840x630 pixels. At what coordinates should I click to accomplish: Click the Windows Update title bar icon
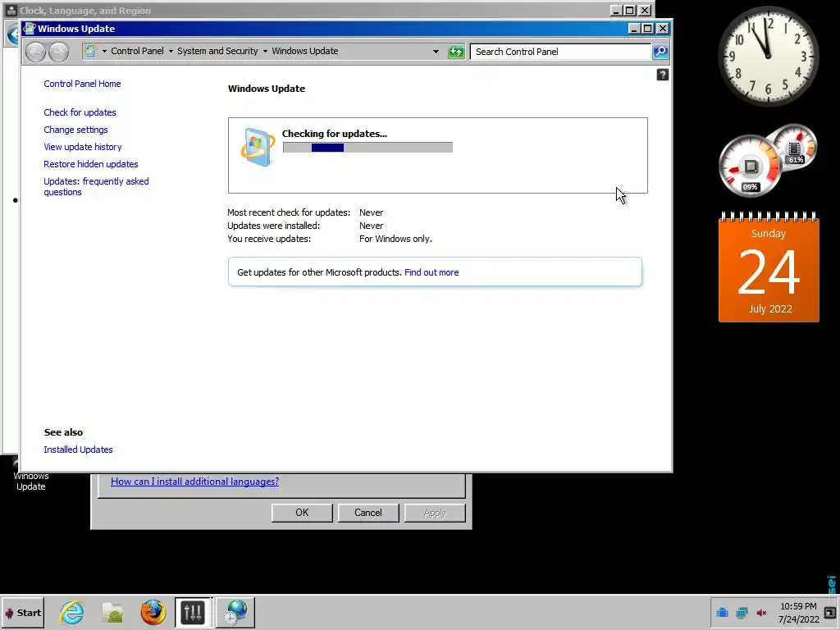pos(30,29)
